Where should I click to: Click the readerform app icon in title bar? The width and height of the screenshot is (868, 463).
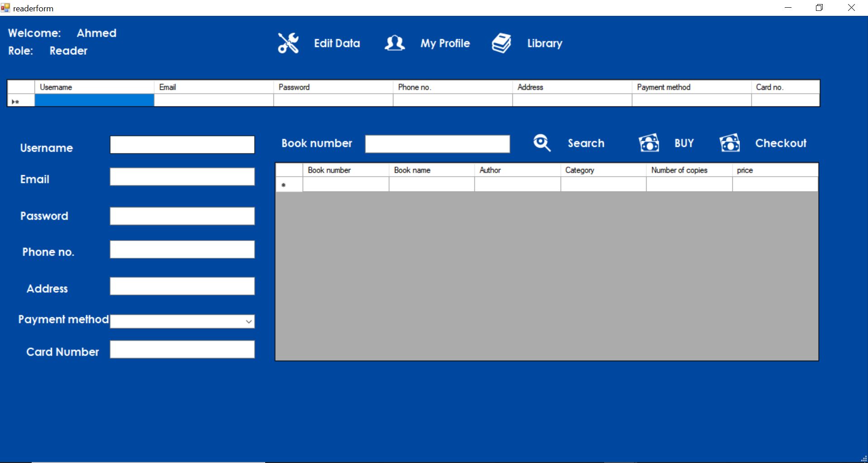point(5,8)
